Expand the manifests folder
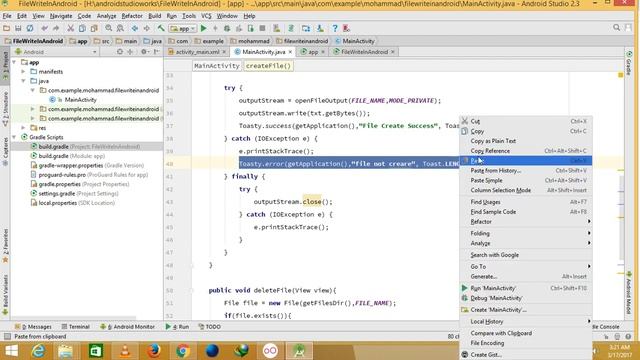Viewport: 640px width, 360px height. (23, 72)
